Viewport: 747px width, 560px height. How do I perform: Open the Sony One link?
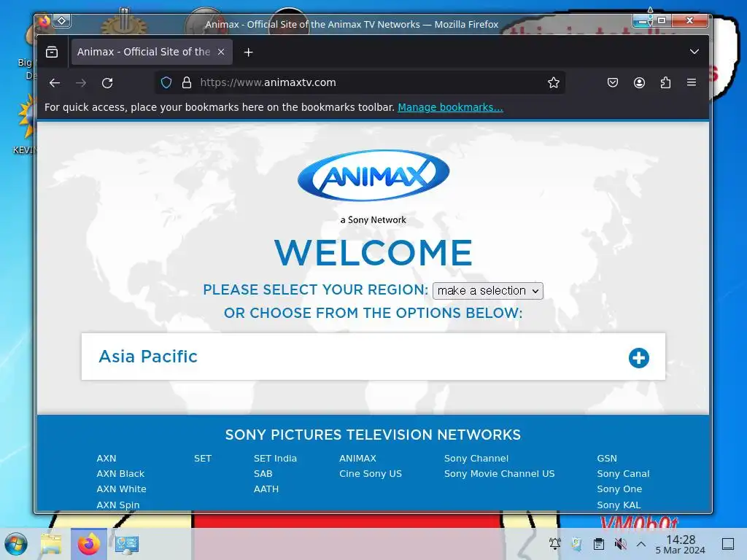click(x=619, y=489)
